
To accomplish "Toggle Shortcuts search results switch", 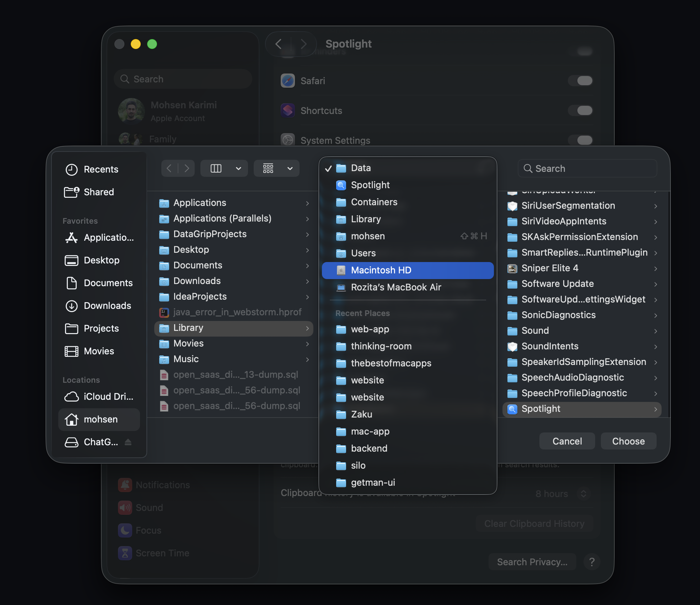I will pyautogui.click(x=580, y=110).
